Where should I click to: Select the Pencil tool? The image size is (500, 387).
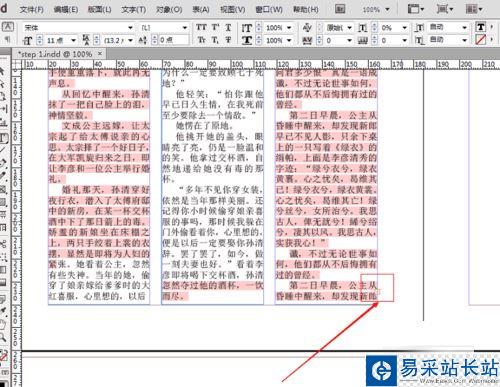pos(3,176)
